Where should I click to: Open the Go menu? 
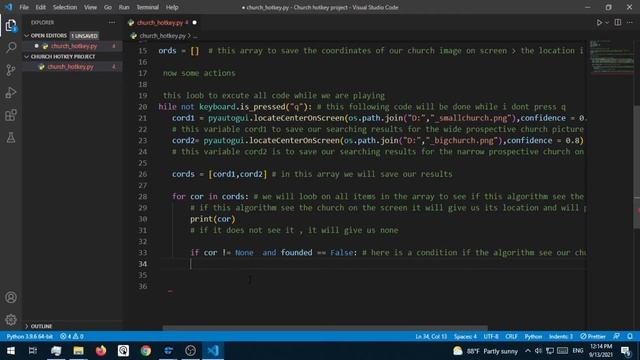click(x=108, y=7)
